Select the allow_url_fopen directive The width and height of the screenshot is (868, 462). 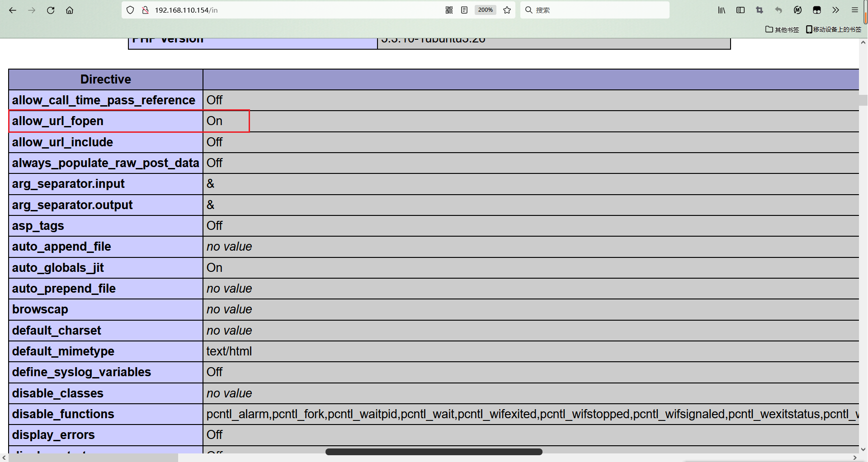point(58,121)
